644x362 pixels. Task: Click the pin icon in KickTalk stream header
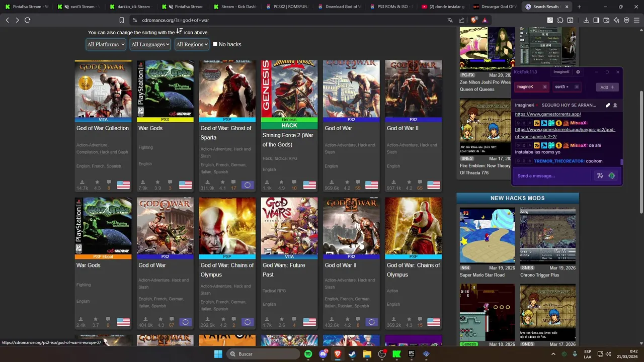coord(608,105)
